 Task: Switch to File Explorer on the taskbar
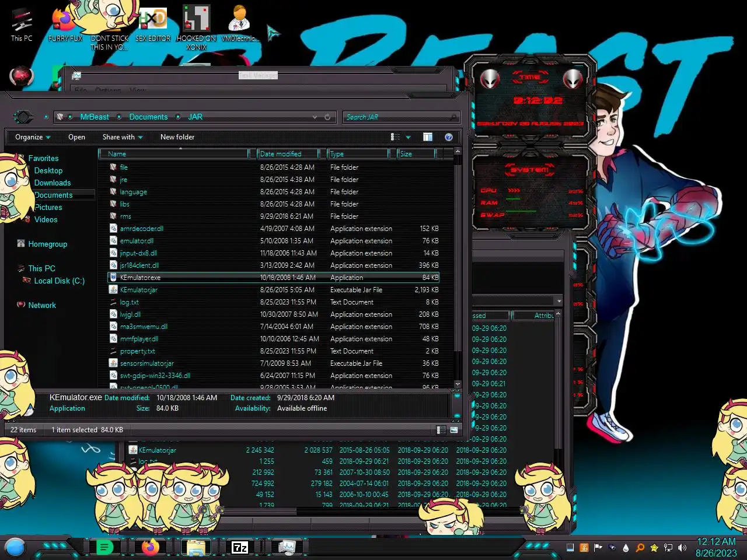tap(196, 547)
